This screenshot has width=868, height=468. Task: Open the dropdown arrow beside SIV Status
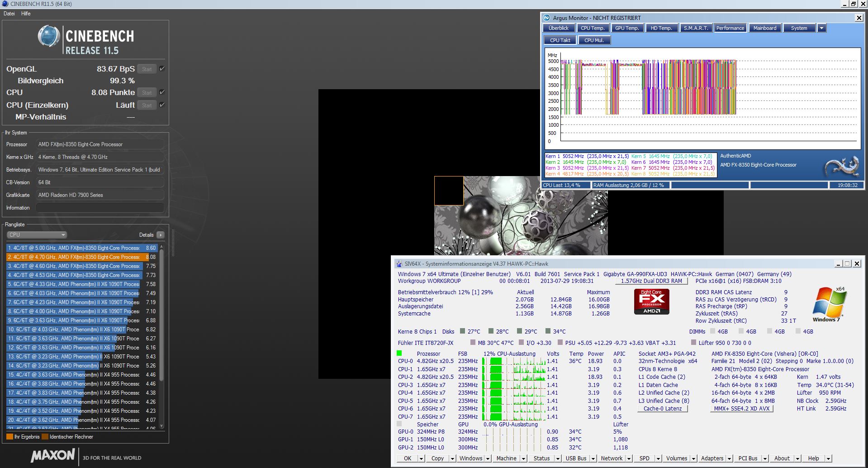click(558, 458)
